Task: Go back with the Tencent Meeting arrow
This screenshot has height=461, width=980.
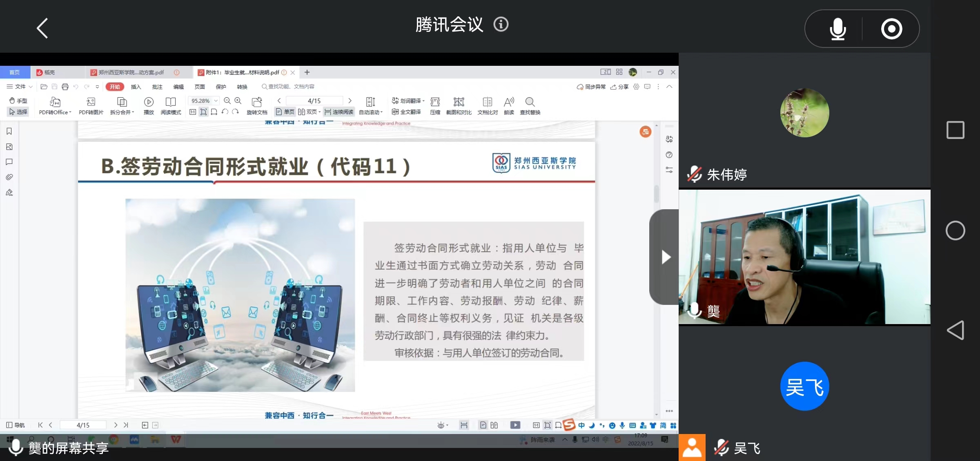Action: [x=42, y=28]
